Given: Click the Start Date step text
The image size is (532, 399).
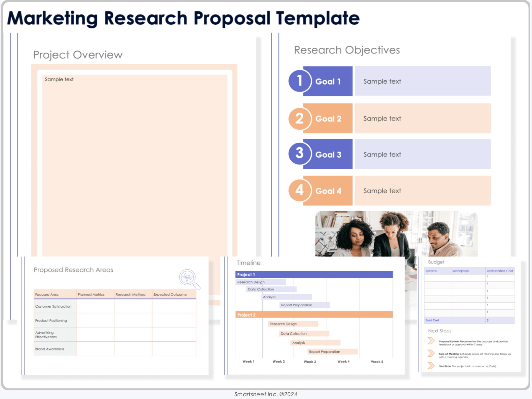Looking at the screenshot, I should (468, 366).
